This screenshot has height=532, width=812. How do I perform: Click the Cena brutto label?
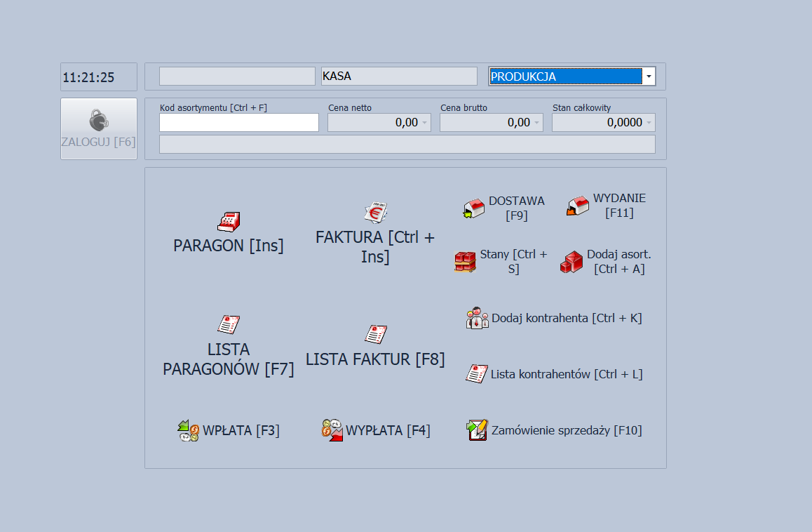pos(464,108)
